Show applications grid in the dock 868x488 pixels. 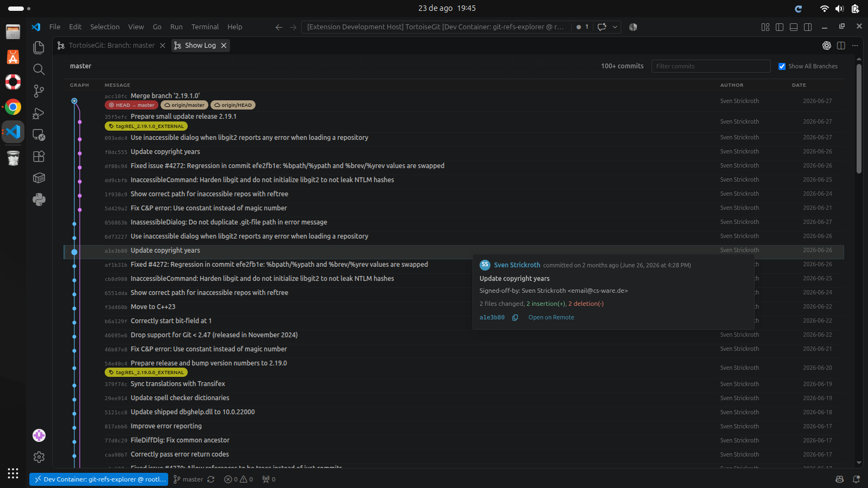tap(13, 473)
